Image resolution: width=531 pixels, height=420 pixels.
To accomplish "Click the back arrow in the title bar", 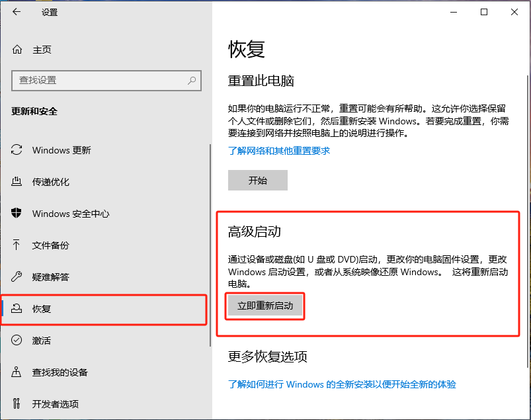I will [x=16, y=12].
